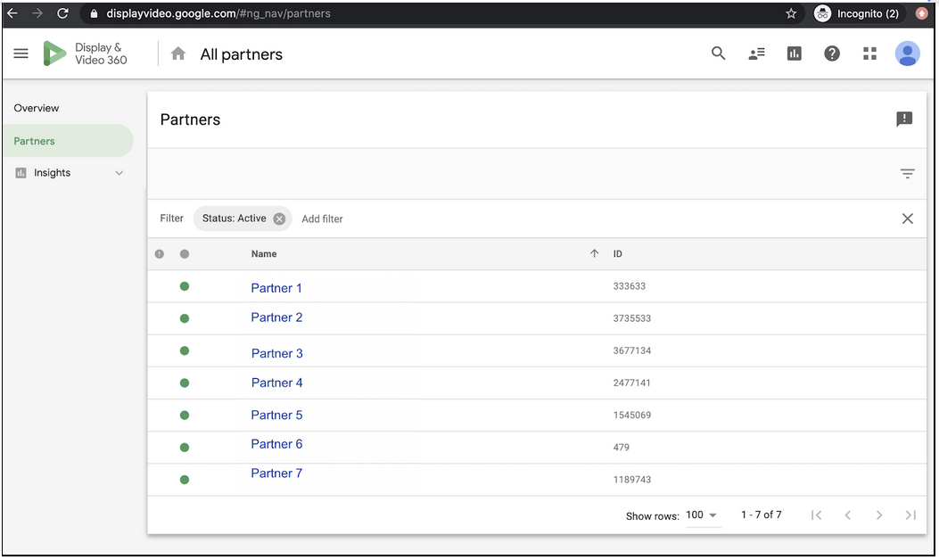Screen dimensions: 939x560
Task: Go to first page of results
Action: (816, 515)
